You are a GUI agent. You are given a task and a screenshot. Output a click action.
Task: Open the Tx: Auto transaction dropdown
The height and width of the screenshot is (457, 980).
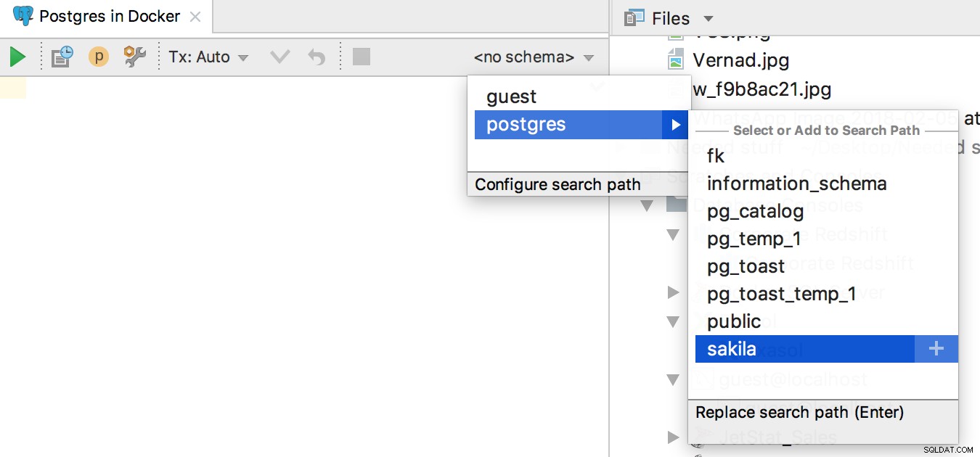click(209, 57)
